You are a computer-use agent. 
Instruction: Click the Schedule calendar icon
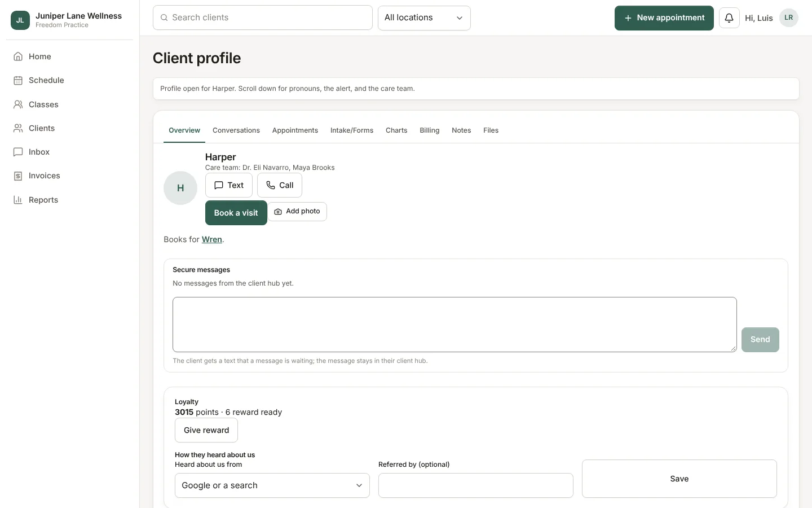(18, 81)
